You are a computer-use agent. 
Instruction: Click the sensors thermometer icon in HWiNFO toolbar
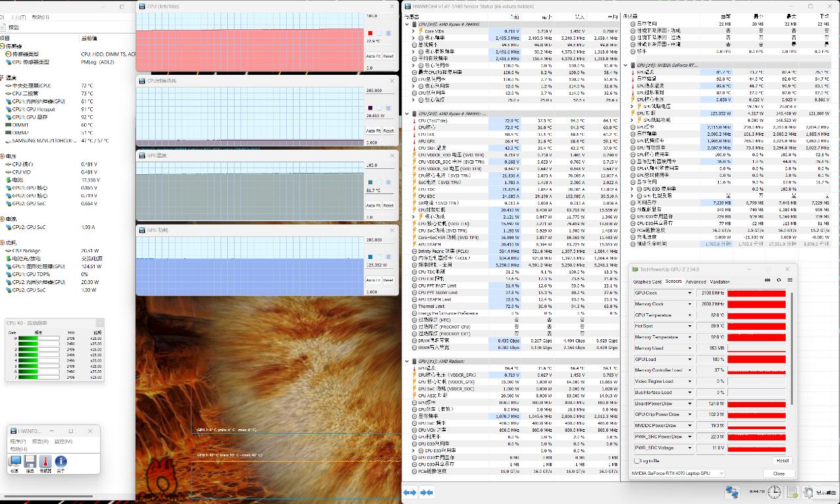[45, 462]
